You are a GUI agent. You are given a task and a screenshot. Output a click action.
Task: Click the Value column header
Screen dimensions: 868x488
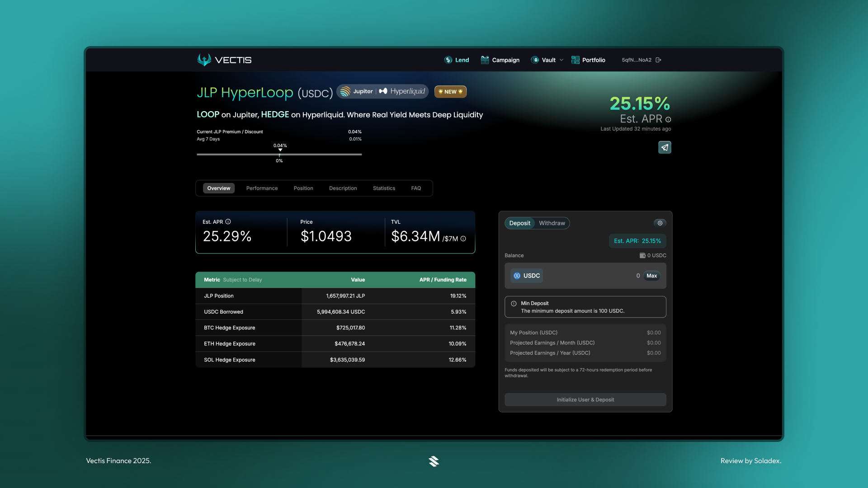[x=358, y=280]
